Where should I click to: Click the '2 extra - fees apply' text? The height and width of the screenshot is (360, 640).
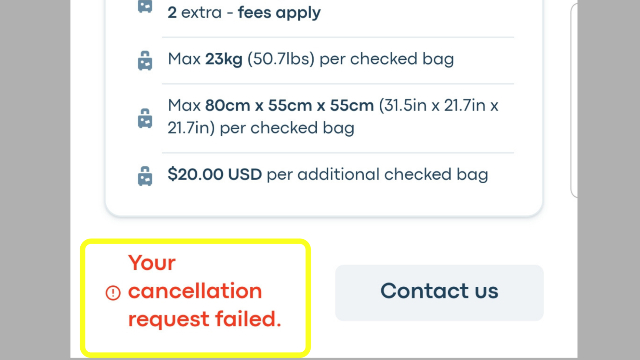pyautogui.click(x=244, y=12)
